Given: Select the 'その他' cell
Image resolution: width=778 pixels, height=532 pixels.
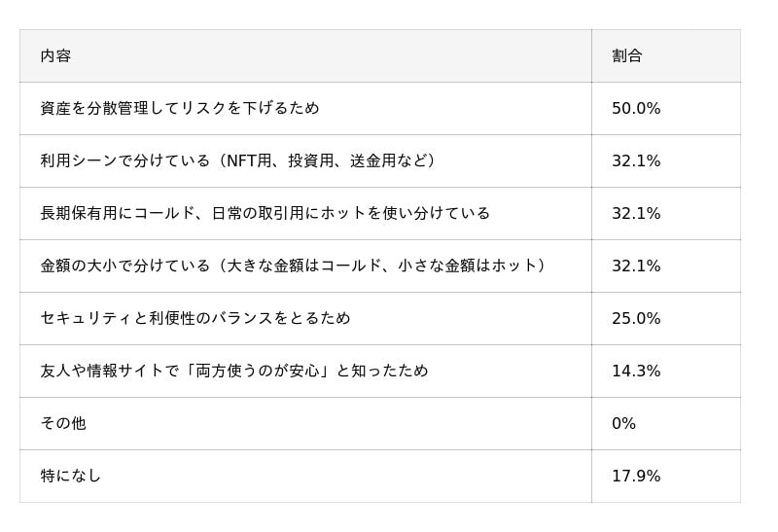Looking at the screenshot, I should click(63, 423).
